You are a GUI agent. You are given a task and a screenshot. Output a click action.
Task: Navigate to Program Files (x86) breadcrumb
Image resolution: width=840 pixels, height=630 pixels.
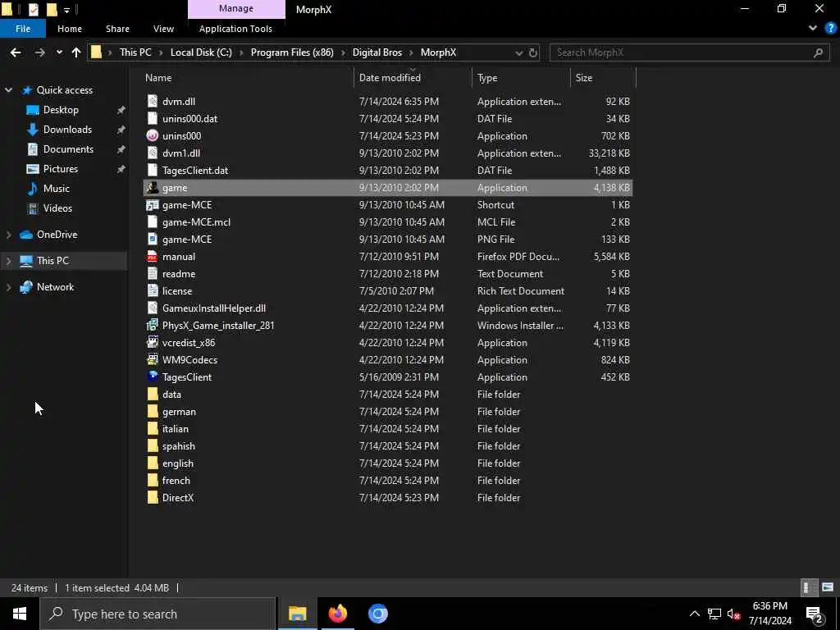coord(292,52)
